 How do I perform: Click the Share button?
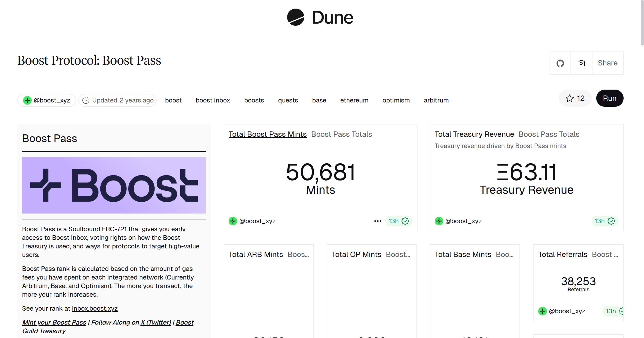coord(608,63)
